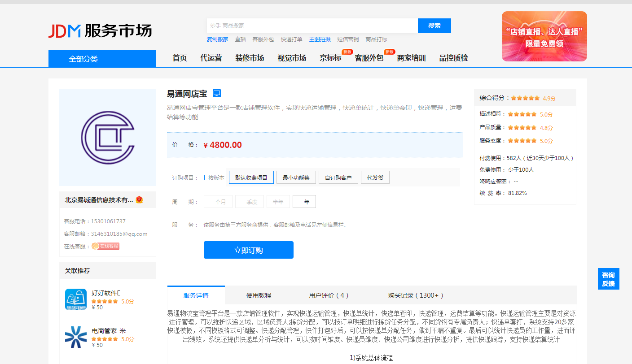Click the 新版 badge on 京标标
Screen dimensions: 632x364
click(348, 52)
